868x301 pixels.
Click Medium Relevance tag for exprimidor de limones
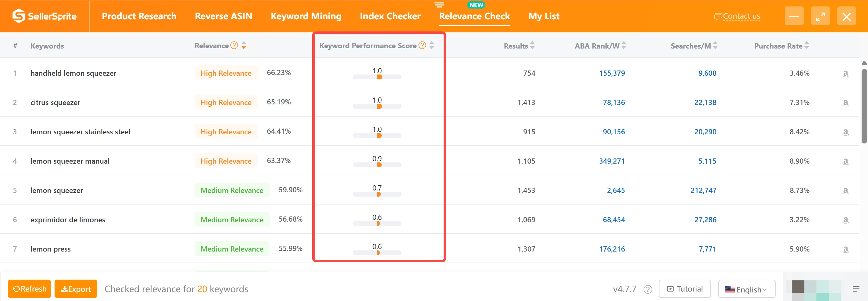point(232,219)
